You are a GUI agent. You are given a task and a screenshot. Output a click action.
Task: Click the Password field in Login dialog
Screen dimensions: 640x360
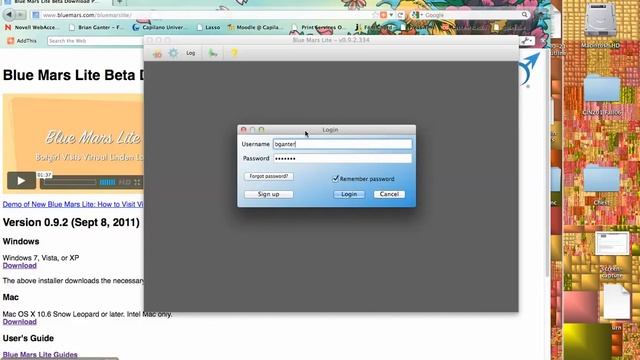click(342, 158)
